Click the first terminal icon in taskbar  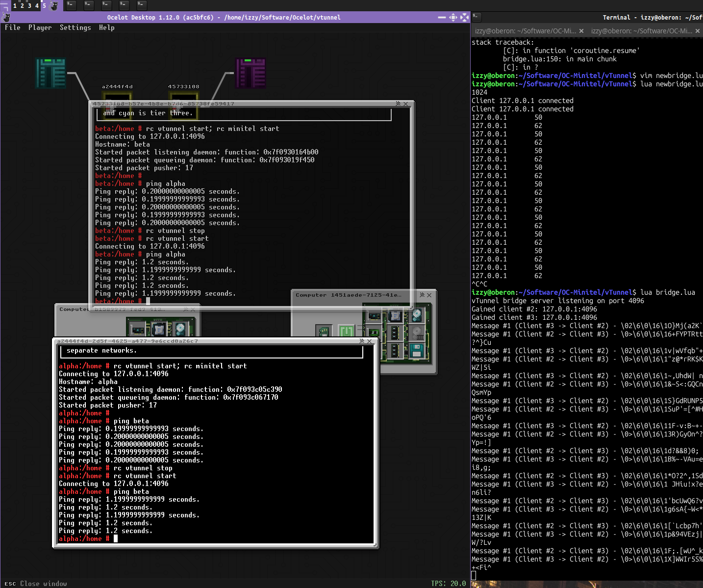click(71, 5)
